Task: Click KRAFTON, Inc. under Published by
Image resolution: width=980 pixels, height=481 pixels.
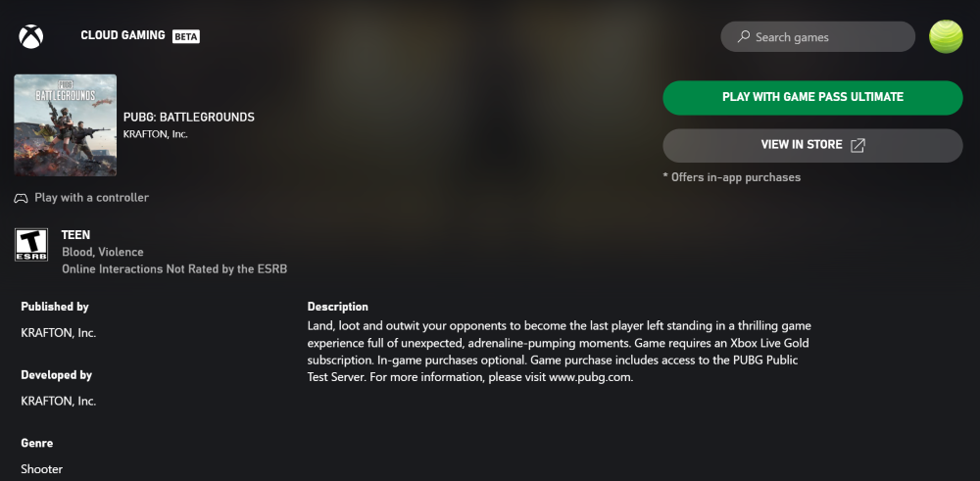Action: [x=58, y=333]
